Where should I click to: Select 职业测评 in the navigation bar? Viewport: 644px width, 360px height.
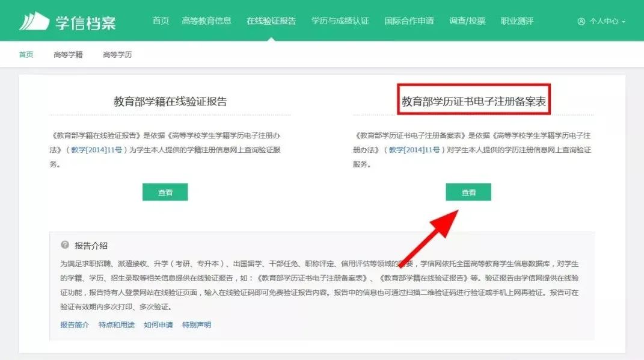point(517,21)
